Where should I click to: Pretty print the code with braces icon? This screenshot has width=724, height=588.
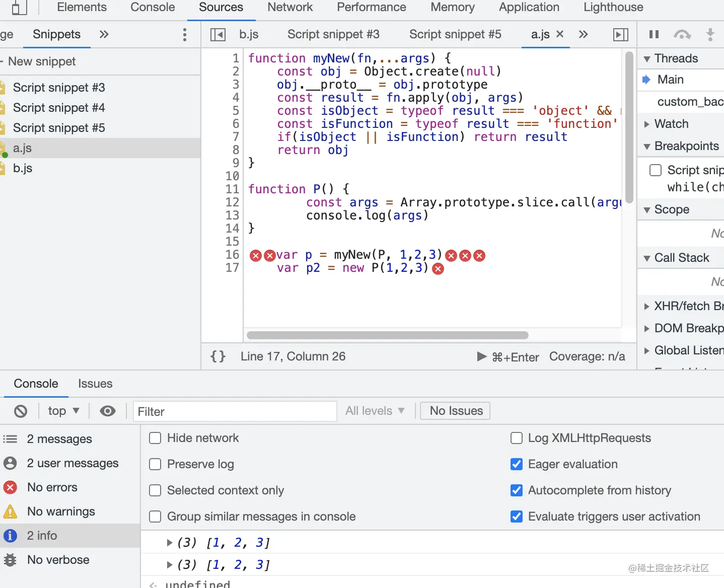(218, 356)
